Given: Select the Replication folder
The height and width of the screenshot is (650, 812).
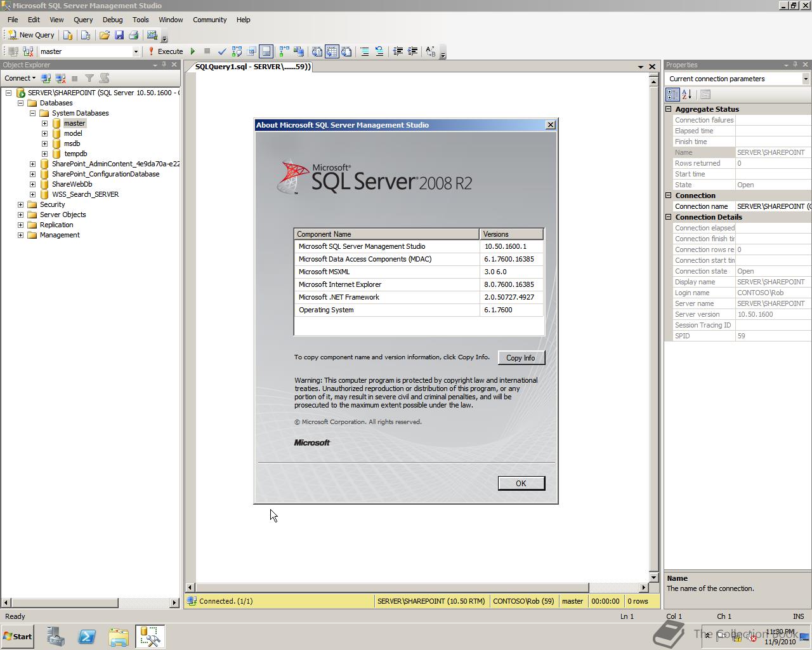Looking at the screenshot, I should tap(56, 225).
